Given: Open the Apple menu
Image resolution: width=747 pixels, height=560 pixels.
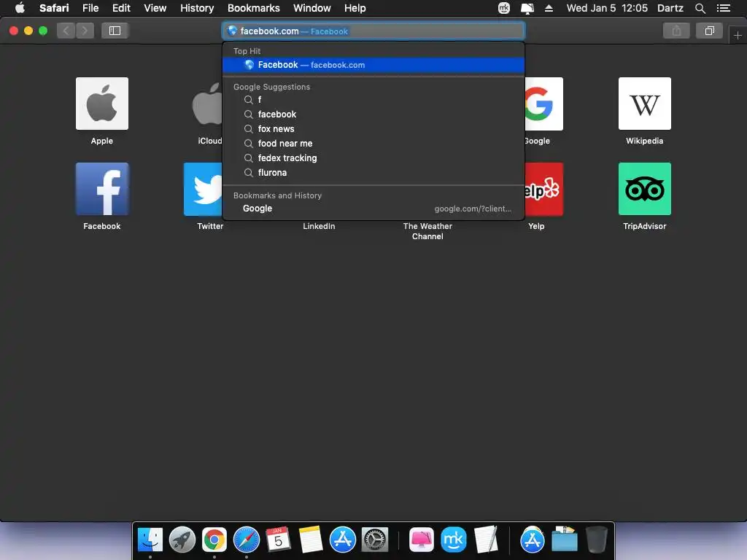Looking at the screenshot, I should (x=20, y=8).
